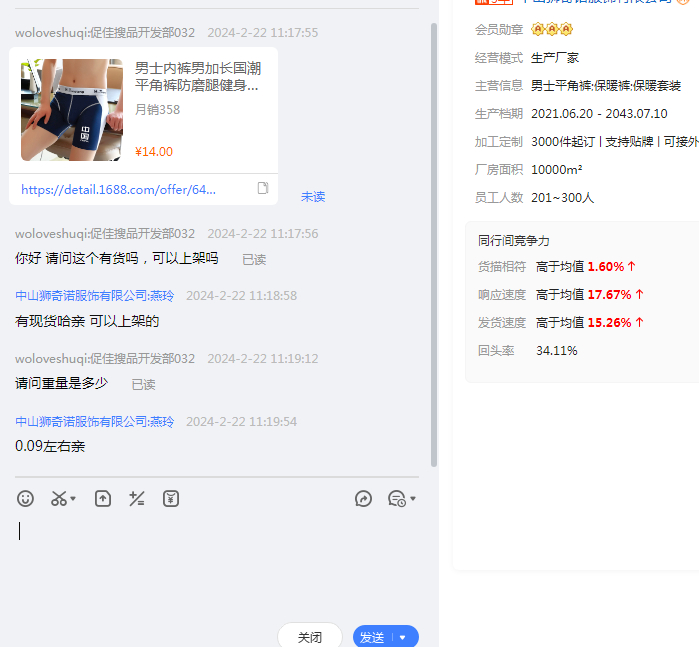Click the yuan payment icon

pos(171,498)
